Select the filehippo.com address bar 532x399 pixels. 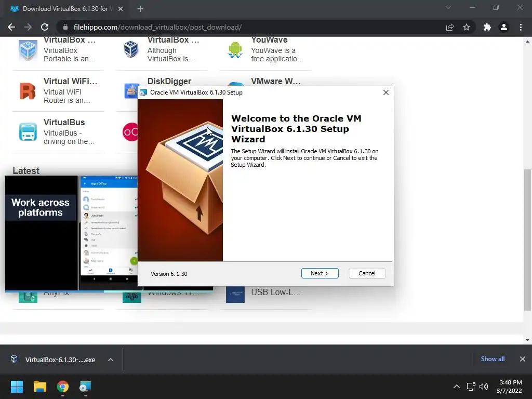pyautogui.click(x=251, y=27)
